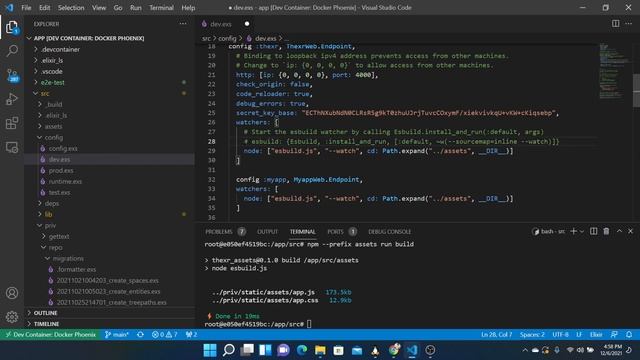The image size is (640, 360).
Task: Open the Remote Explorer view
Action: (12, 147)
